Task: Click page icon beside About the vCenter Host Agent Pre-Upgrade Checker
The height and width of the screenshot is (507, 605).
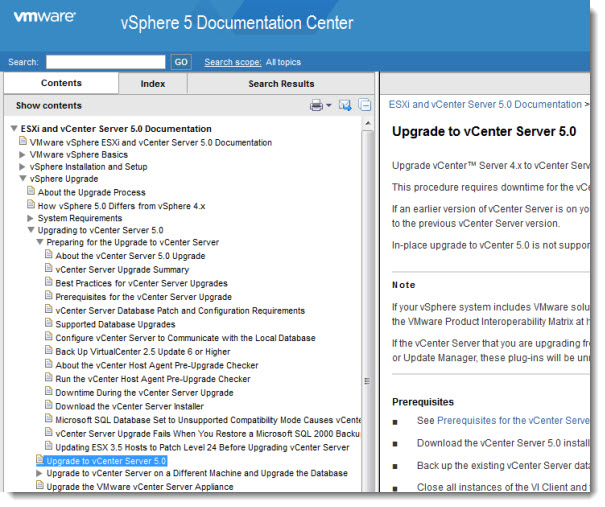Action: click(x=49, y=366)
